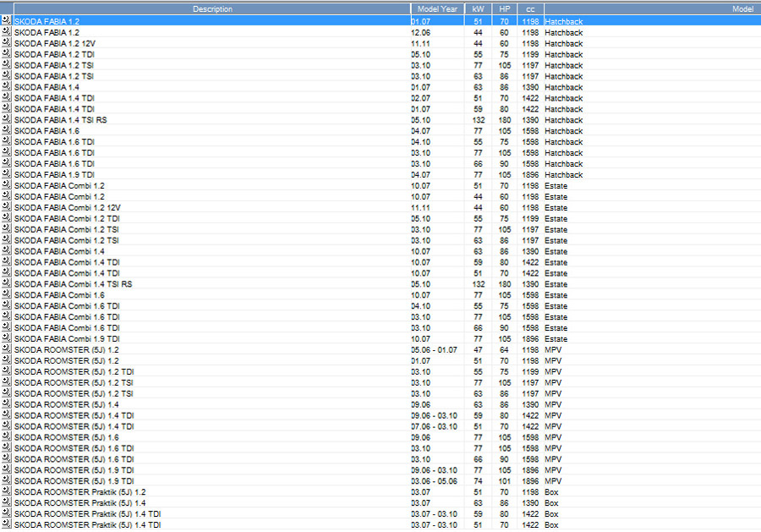Click the SKODA FABIA Combi 1.9 TDI description
Screen dimensions: 761x532
[67, 339]
